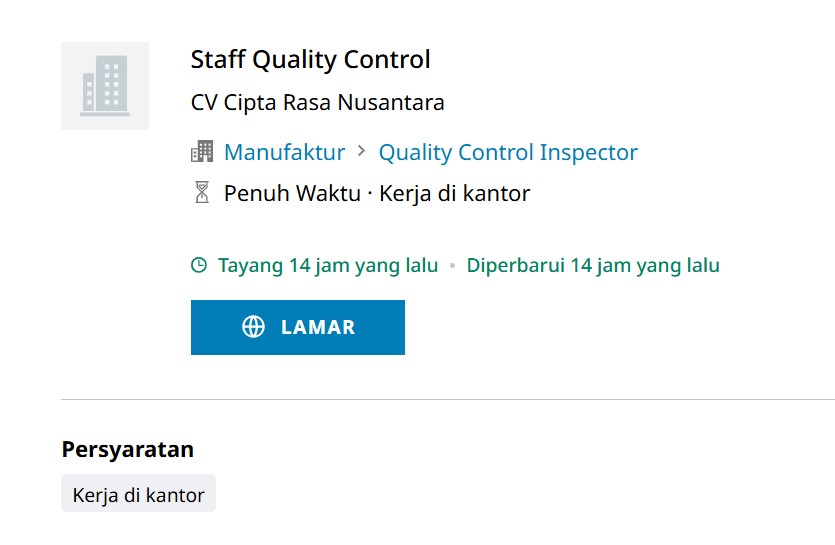Click the Kerja di kantor text beside Penuh Waktu

[x=455, y=193]
